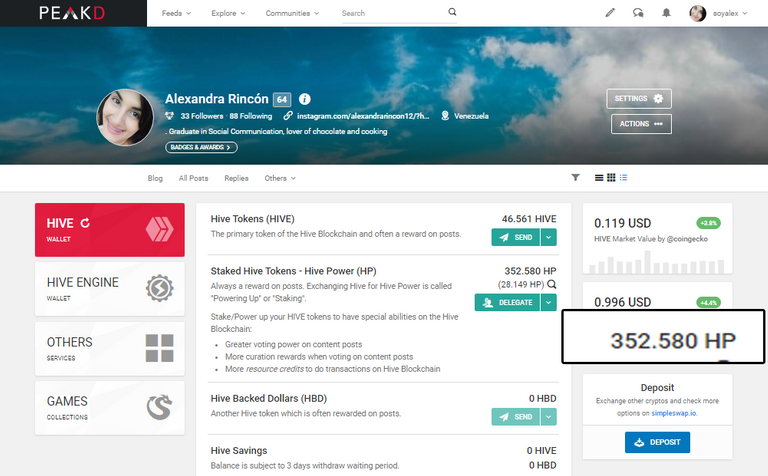The width and height of the screenshot is (768, 476).
Task: Select the grid view layout icon
Action: (611, 177)
